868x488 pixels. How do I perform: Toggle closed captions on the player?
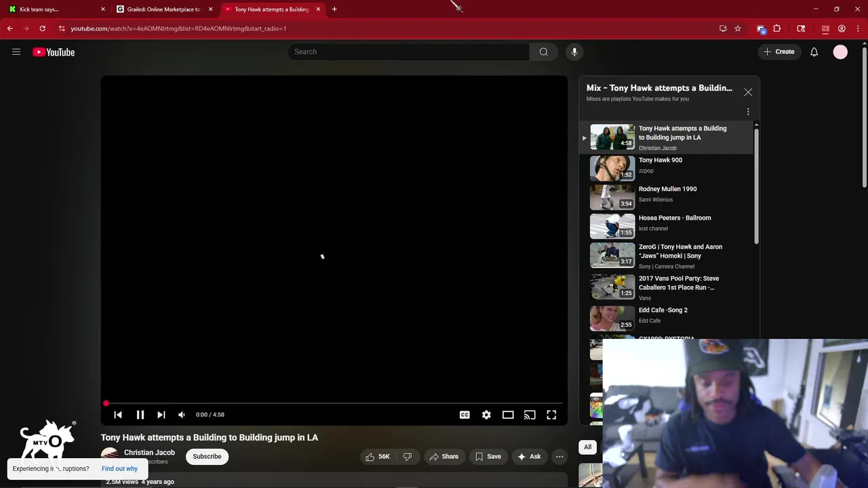pos(465,415)
